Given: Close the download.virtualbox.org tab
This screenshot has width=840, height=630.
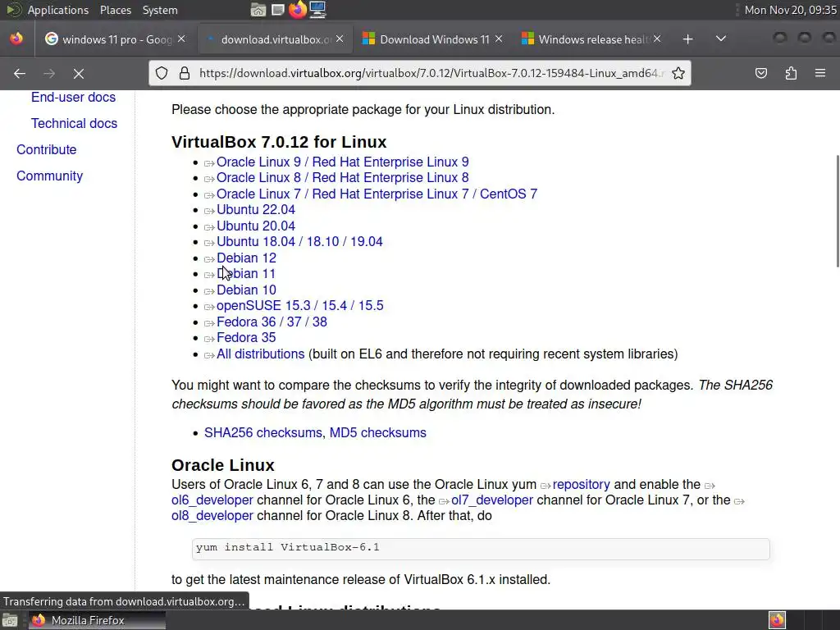Looking at the screenshot, I should click(340, 39).
